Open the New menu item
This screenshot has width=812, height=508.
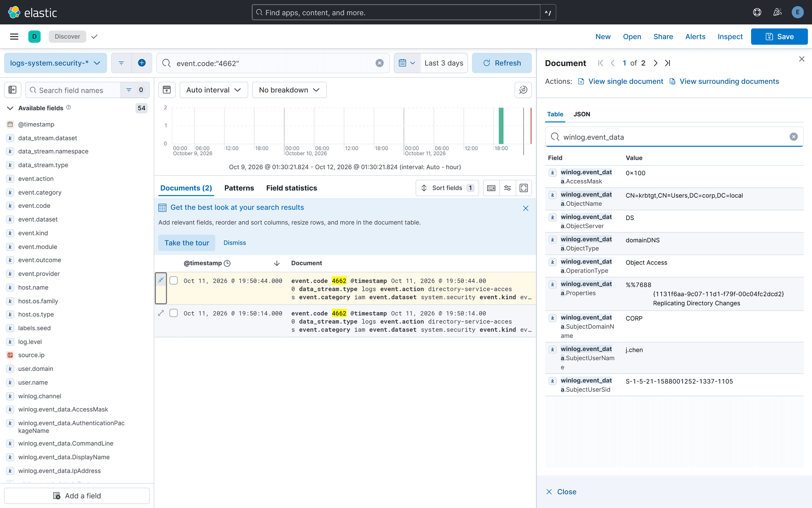pos(603,36)
